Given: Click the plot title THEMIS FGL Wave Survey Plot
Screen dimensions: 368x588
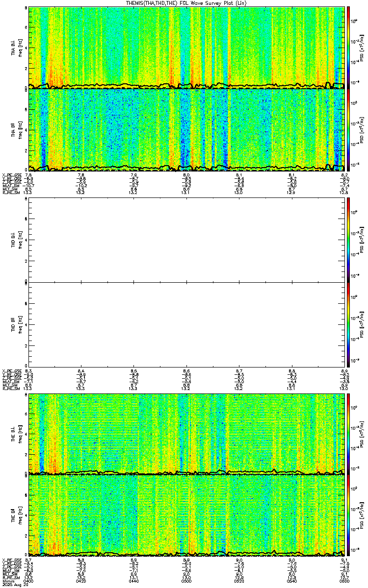Looking at the screenshot, I should click(183, 3).
